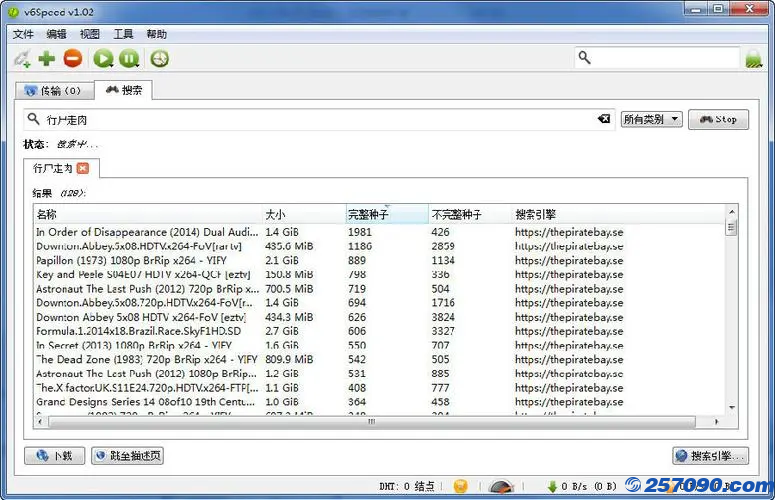Screen dimensions: 775x500
Task: Click the horizontal scrollbar thumb
Action: (372, 422)
